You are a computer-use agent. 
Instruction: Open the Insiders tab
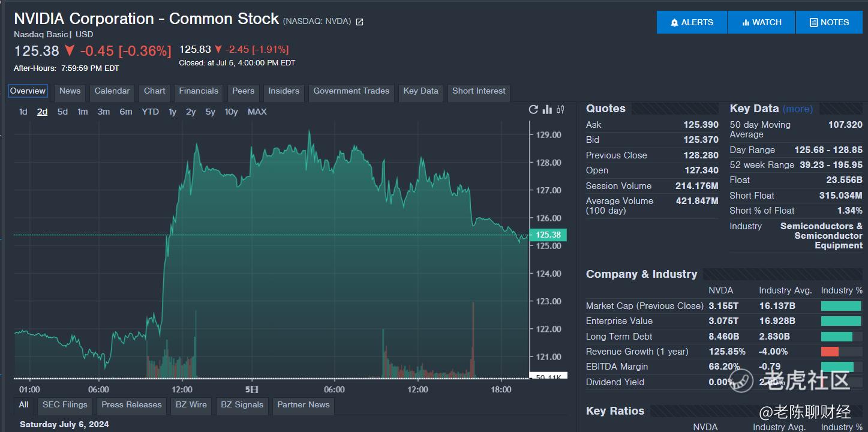pyautogui.click(x=284, y=91)
